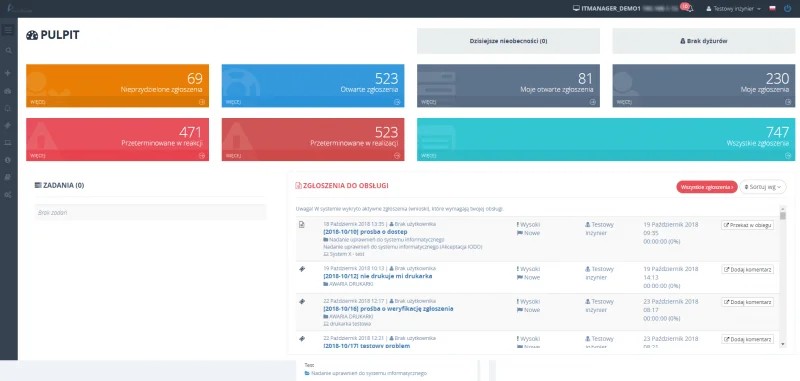The width and height of the screenshot is (800, 381).
Task: Click the plus icon in the sidebar
Action: coord(8,73)
